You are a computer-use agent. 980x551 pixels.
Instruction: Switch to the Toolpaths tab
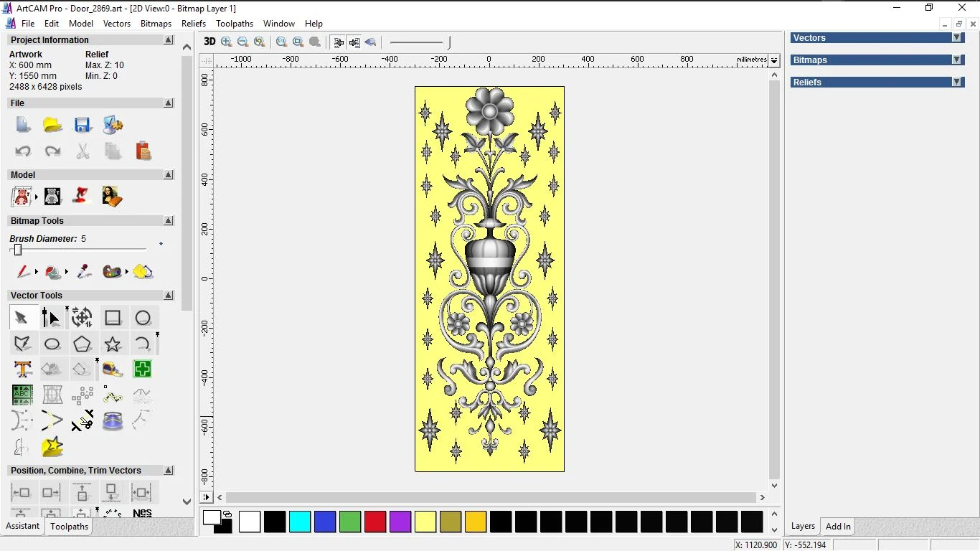69,527
